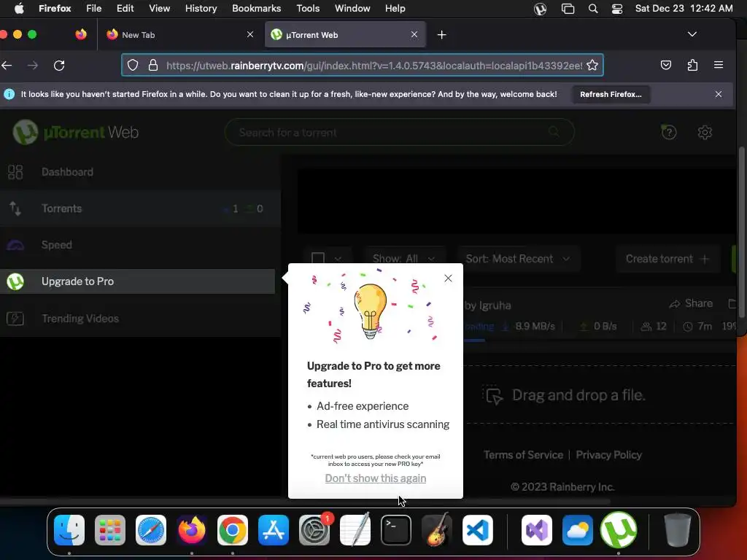Click the info icon in notification bar
The width and height of the screenshot is (747, 560).
[9, 94]
